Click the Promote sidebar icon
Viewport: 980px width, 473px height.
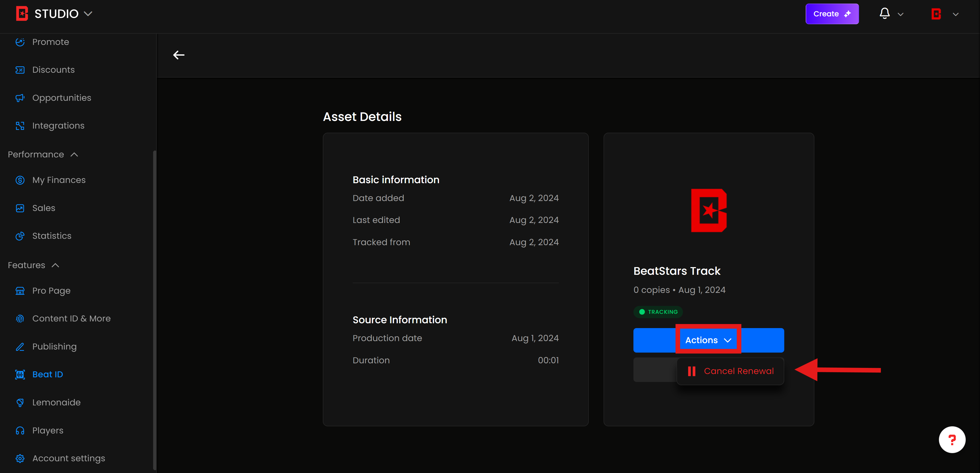coord(20,42)
